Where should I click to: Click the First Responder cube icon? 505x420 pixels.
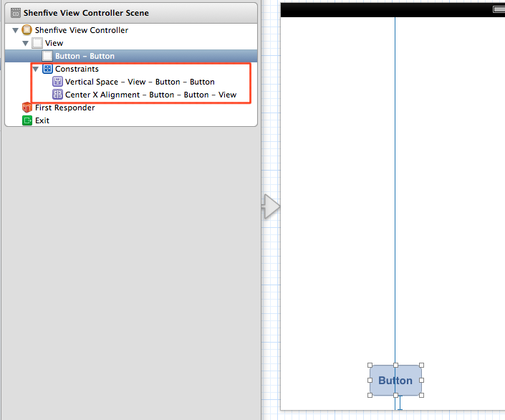(x=27, y=108)
